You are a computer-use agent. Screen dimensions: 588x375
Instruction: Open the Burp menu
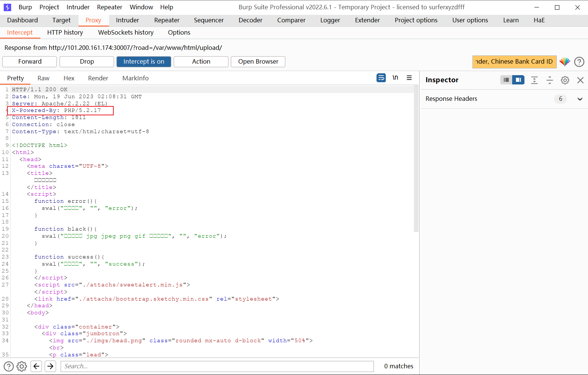click(25, 7)
